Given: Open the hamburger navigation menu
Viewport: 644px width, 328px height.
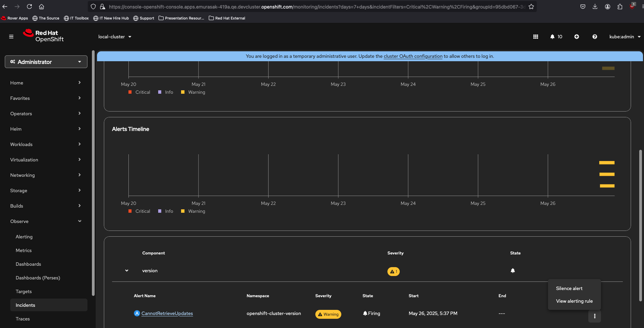Looking at the screenshot, I should click(x=11, y=37).
